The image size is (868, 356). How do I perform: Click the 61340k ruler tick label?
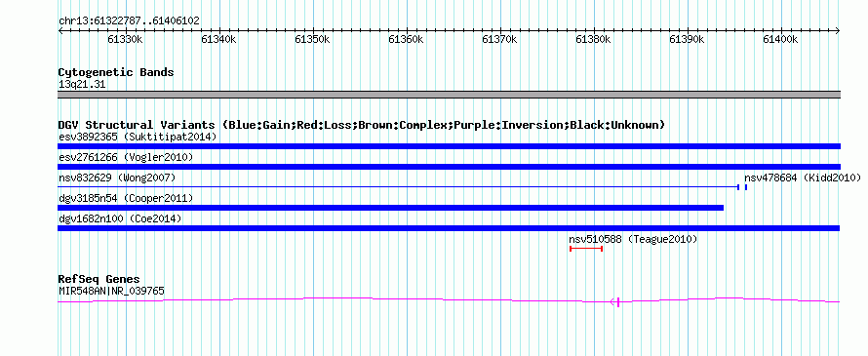point(219,39)
